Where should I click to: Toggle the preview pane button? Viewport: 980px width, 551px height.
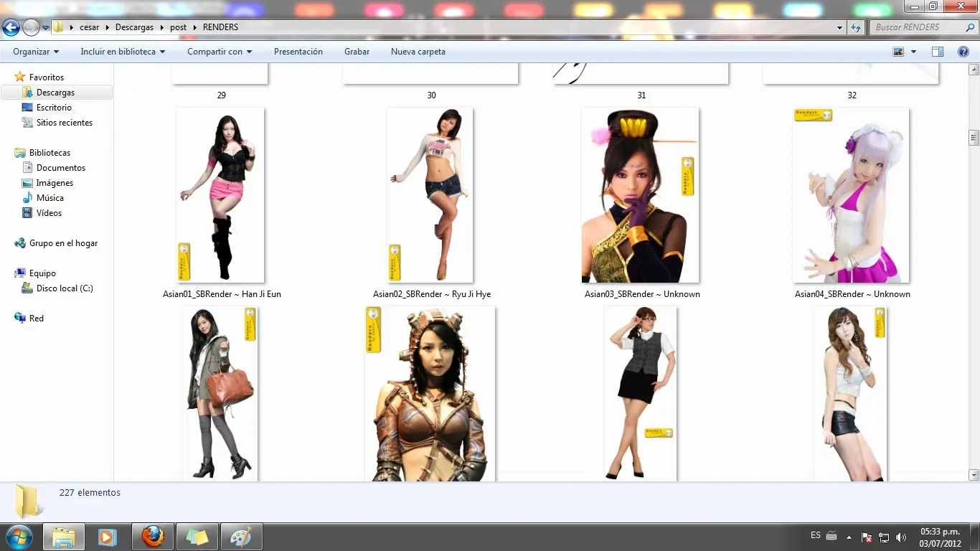click(937, 52)
